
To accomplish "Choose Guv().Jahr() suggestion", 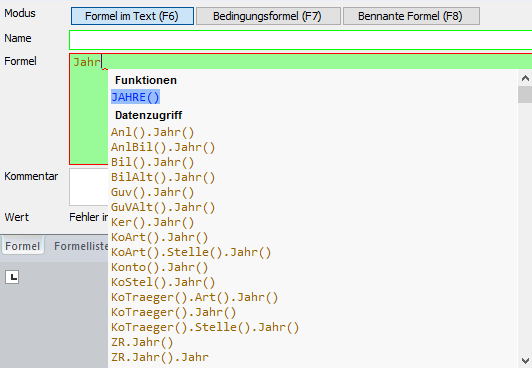I will point(152,192).
